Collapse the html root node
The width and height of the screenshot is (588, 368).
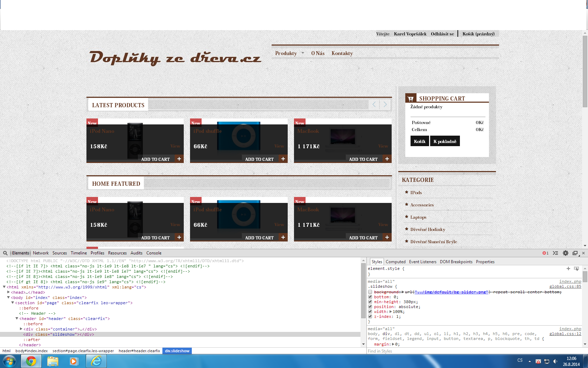[x=4, y=287]
